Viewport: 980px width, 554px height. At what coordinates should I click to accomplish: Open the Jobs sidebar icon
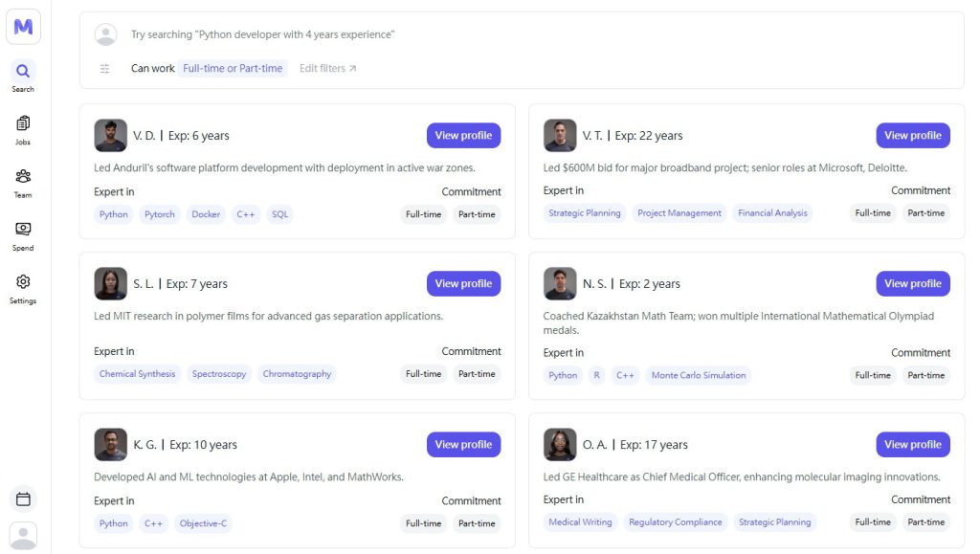click(23, 124)
